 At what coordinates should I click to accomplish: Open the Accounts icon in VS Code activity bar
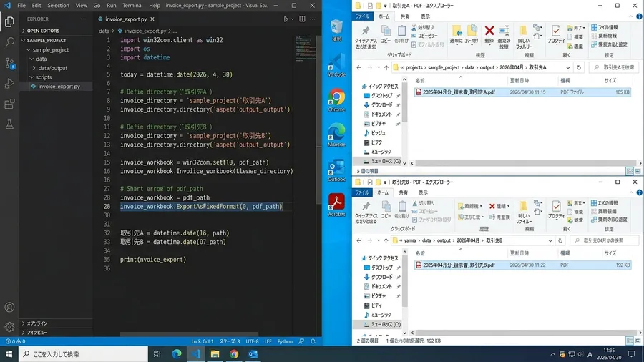pos(9,307)
